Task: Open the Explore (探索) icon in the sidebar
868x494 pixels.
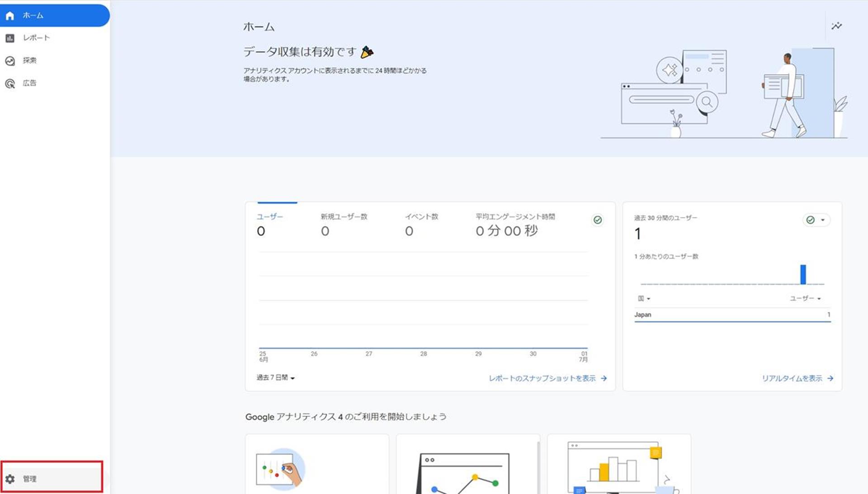Action: pos(10,61)
